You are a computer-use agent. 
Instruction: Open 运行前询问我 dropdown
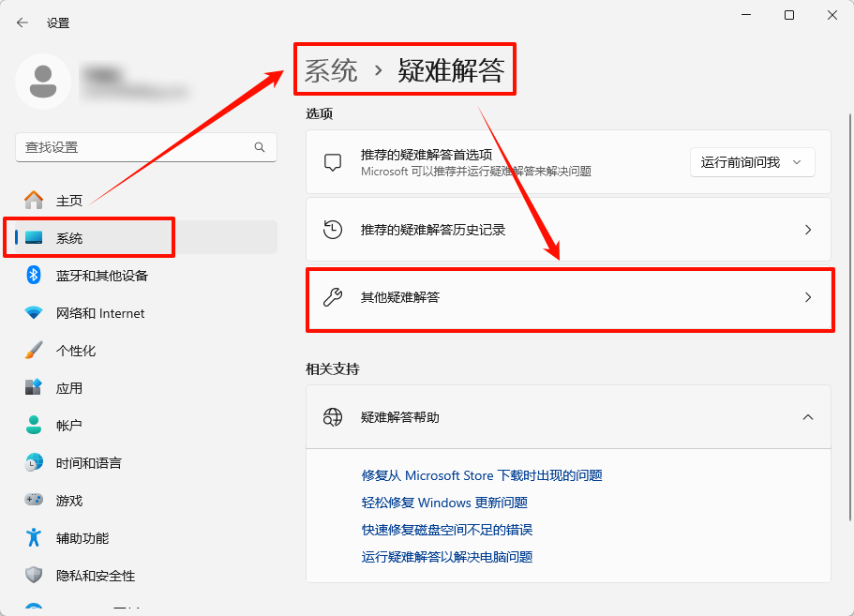(752, 162)
